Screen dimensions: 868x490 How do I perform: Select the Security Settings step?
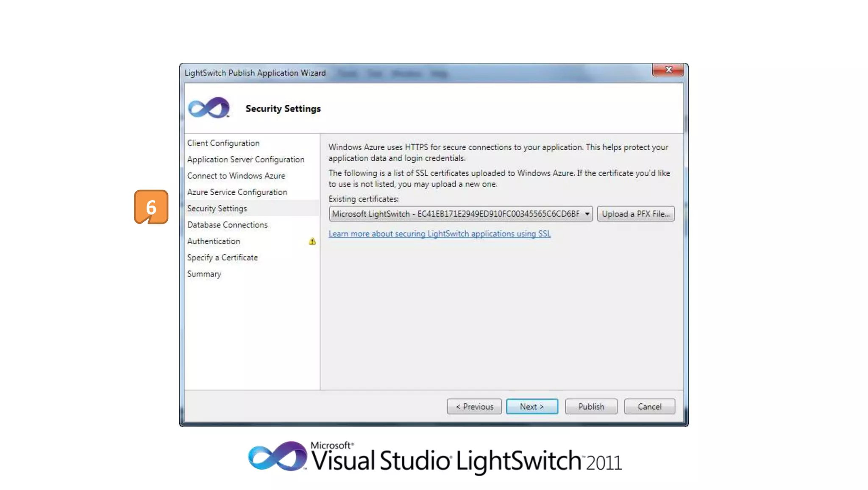pyautogui.click(x=217, y=209)
